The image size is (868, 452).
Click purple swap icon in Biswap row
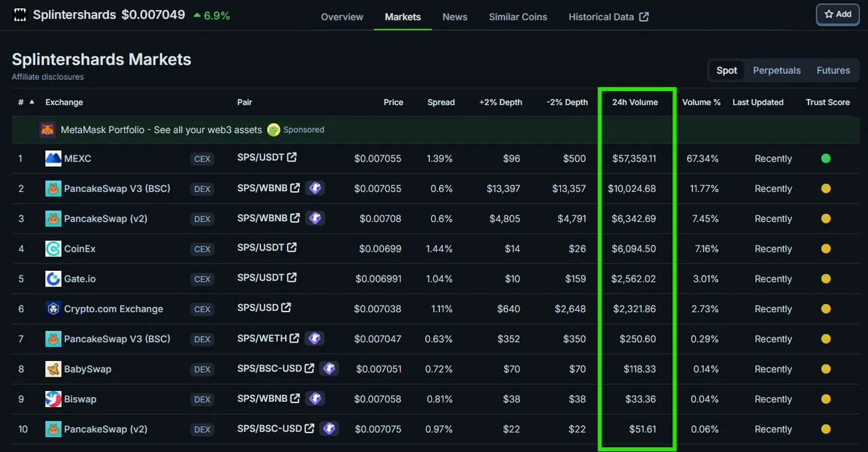point(315,398)
